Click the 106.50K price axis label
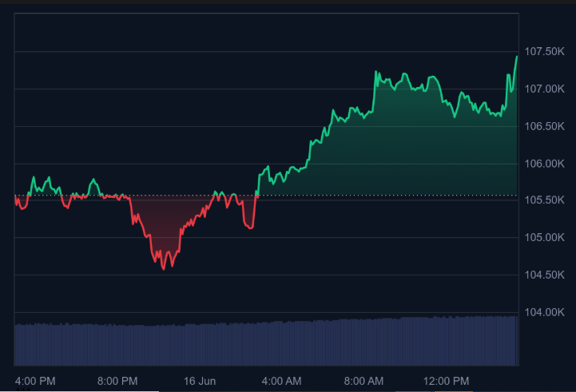The height and width of the screenshot is (392, 576). (x=544, y=126)
